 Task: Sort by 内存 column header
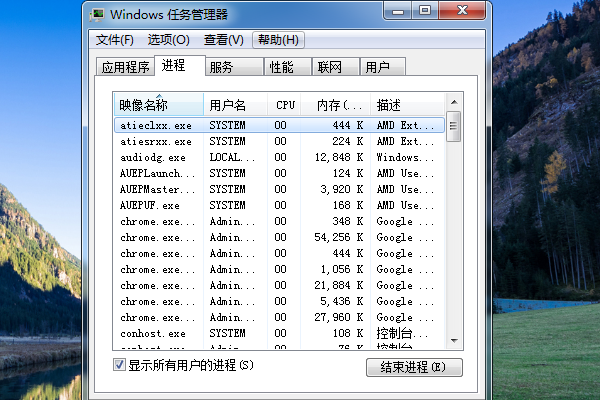tap(336, 104)
